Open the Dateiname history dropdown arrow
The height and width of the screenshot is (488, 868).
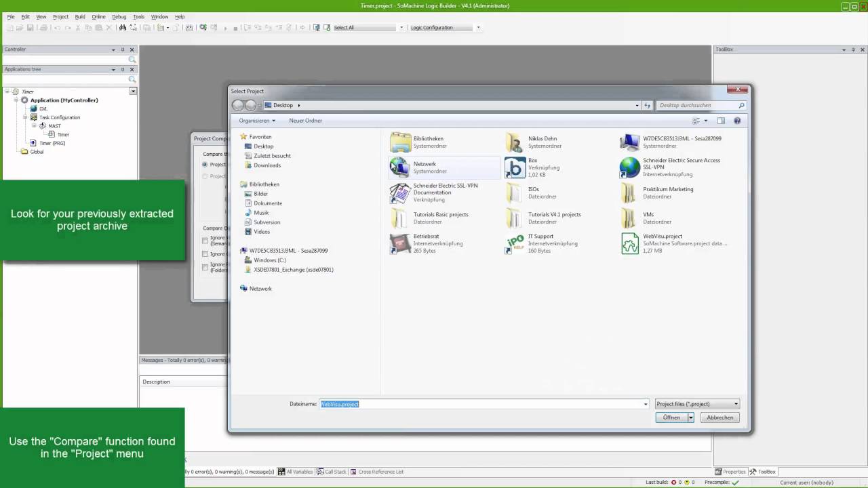[646, 404]
